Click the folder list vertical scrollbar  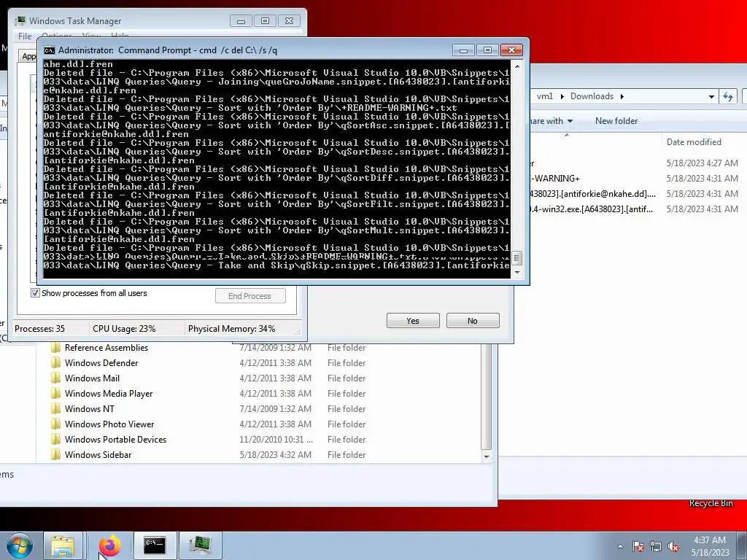[x=487, y=396]
